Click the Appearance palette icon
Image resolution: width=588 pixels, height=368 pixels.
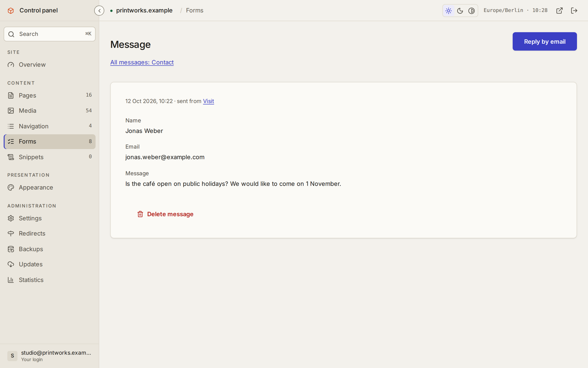coord(11,187)
